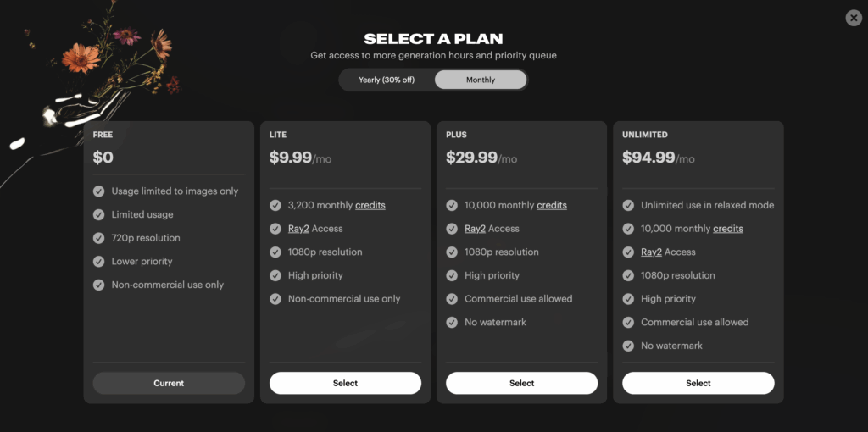Open Ray2 link in Lite plan
This screenshot has width=868, height=432.
298,229
